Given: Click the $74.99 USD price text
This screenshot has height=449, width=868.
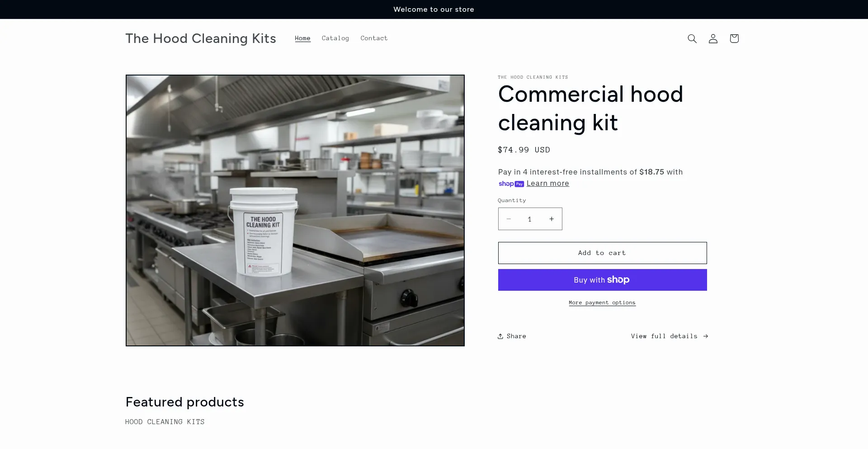Looking at the screenshot, I should click(x=524, y=150).
